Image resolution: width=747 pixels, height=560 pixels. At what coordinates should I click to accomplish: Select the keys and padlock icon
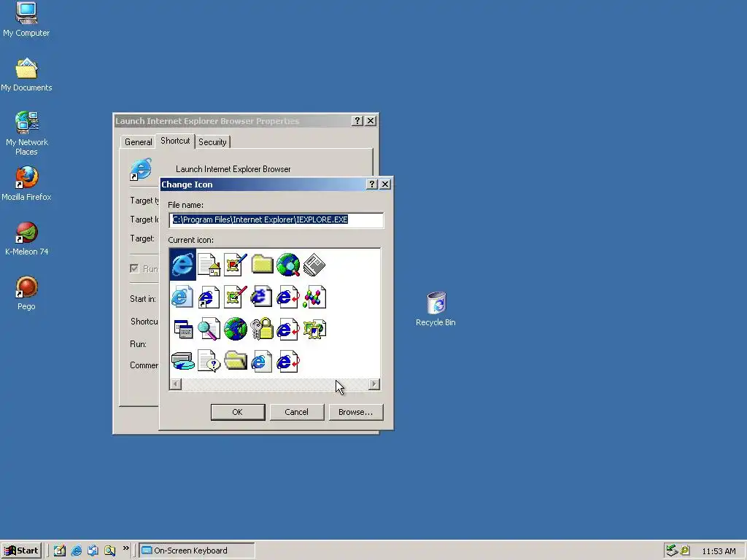click(262, 329)
